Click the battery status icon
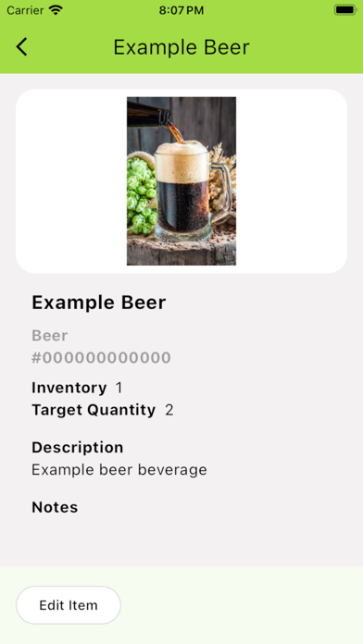 tap(344, 10)
